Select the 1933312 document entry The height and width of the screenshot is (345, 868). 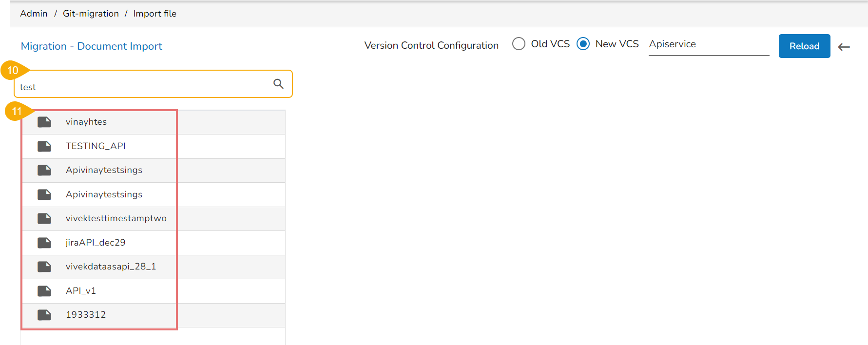86,315
